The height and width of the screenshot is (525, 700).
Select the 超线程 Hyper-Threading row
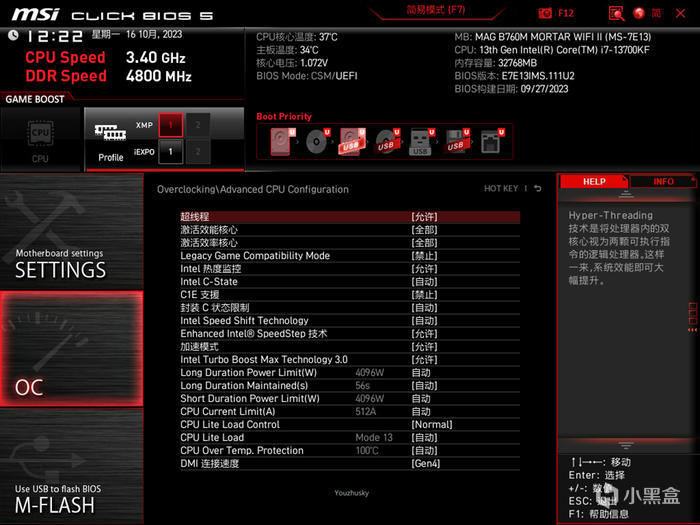click(x=350, y=217)
